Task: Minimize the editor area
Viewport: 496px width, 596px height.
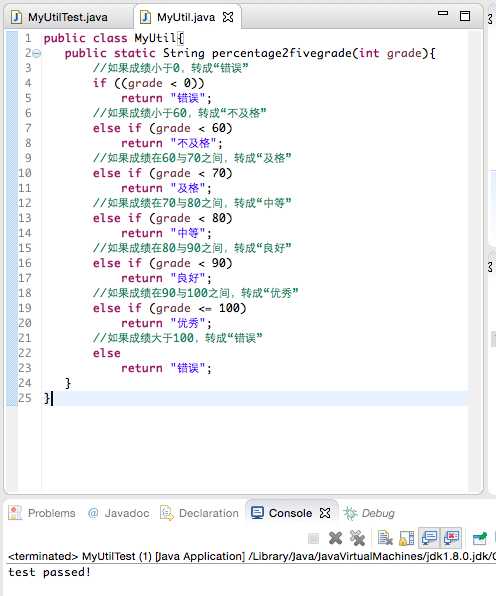Action: pyautogui.click(x=443, y=13)
